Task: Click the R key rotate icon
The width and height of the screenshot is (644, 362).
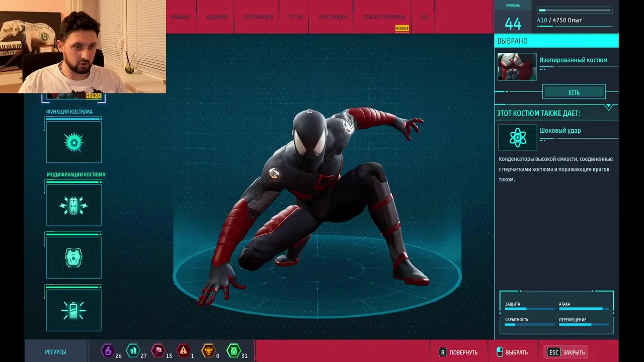Action: coord(443,352)
